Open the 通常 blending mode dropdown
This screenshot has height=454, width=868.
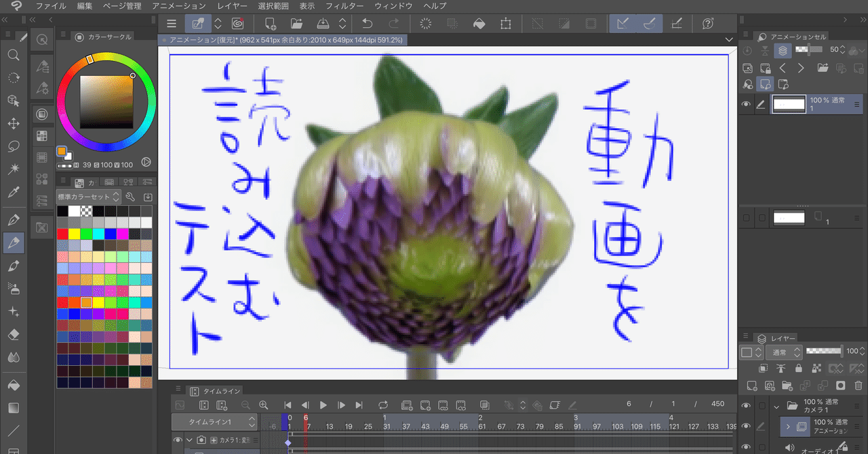785,352
